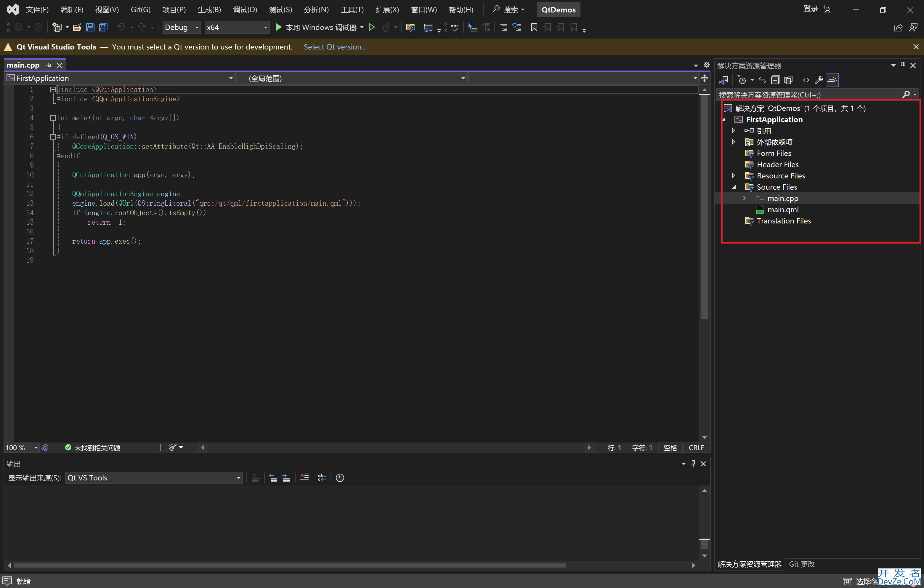Collapse the #include block fold marker
The height and width of the screenshot is (588, 924).
click(53, 90)
